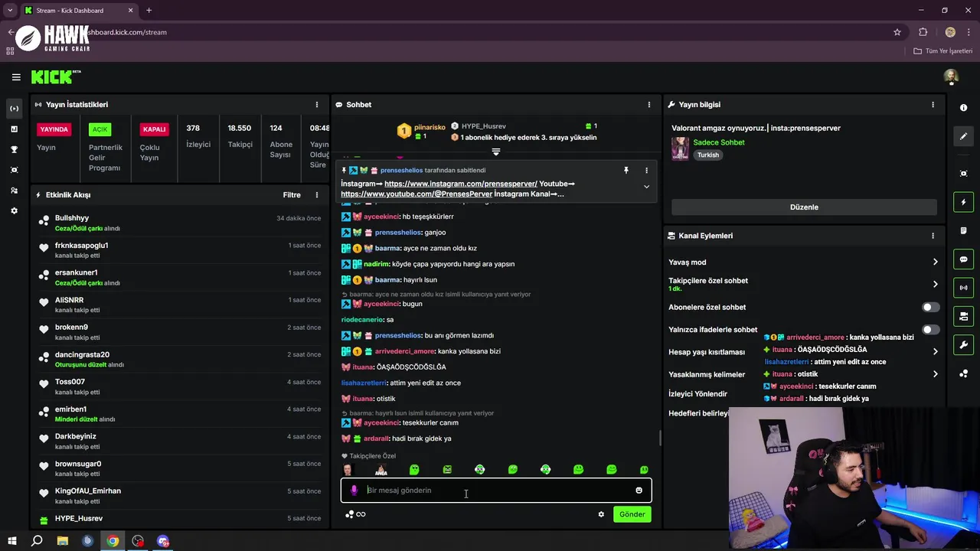Screen dimensions: 980x551
Task: Open the browser tab search dropdown
Action: coord(10,11)
